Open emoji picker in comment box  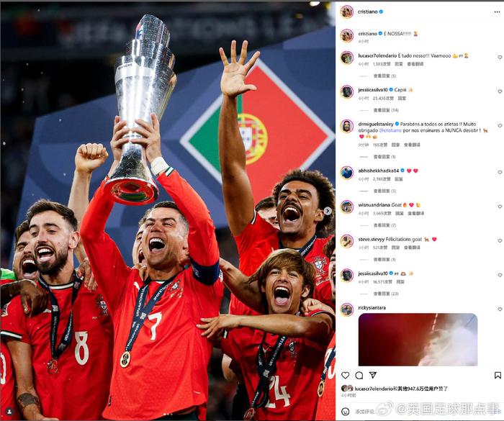[x=345, y=412]
